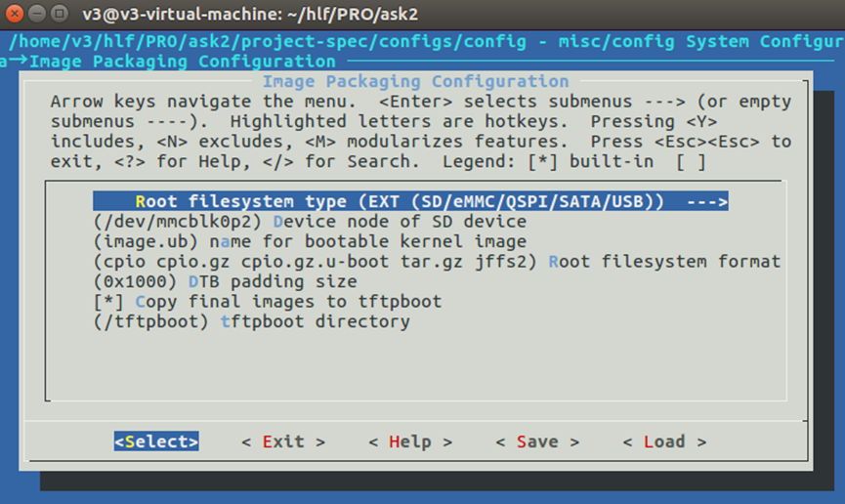Image resolution: width=845 pixels, height=504 pixels.
Task: Click the Save button
Action: [537, 441]
